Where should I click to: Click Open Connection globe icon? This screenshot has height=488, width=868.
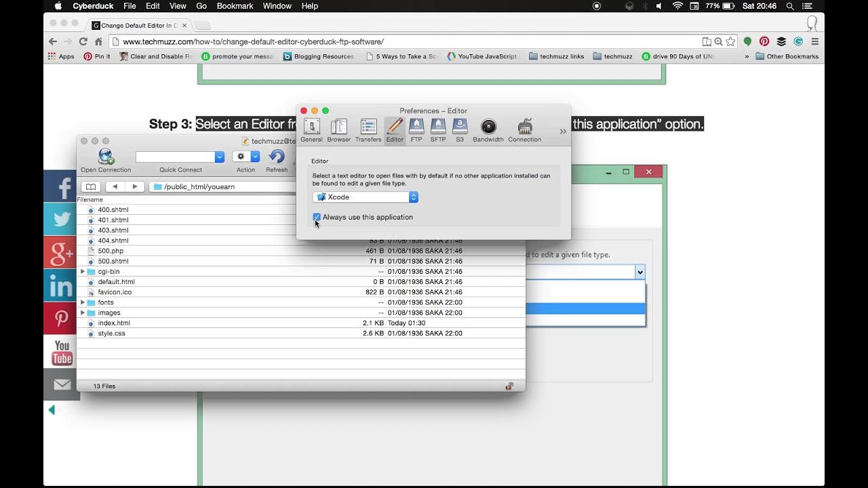click(x=106, y=157)
